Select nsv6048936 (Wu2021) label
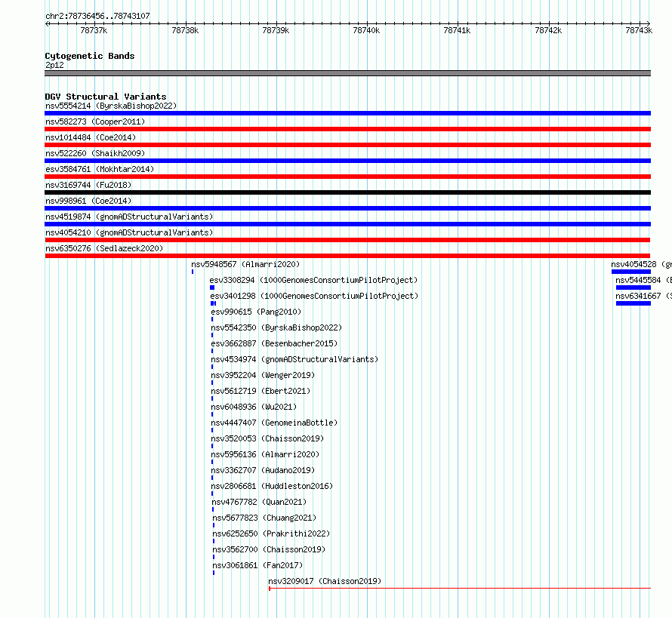This screenshot has height=618, width=672. pyautogui.click(x=254, y=407)
